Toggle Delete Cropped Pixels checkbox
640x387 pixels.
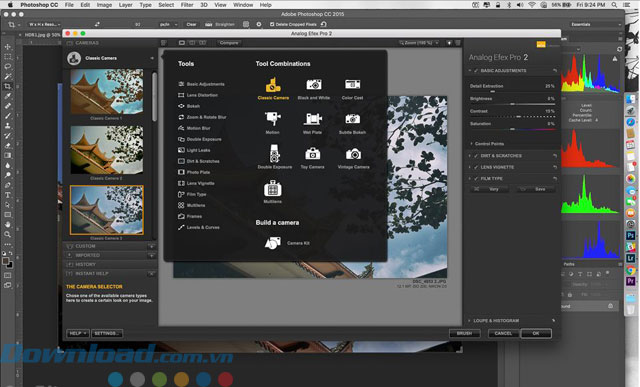point(272,24)
